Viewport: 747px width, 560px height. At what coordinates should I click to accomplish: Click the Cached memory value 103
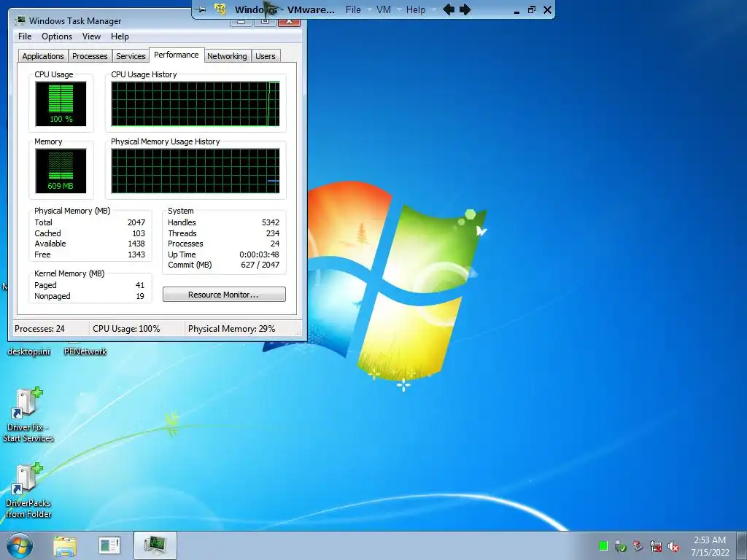tap(139, 233)
